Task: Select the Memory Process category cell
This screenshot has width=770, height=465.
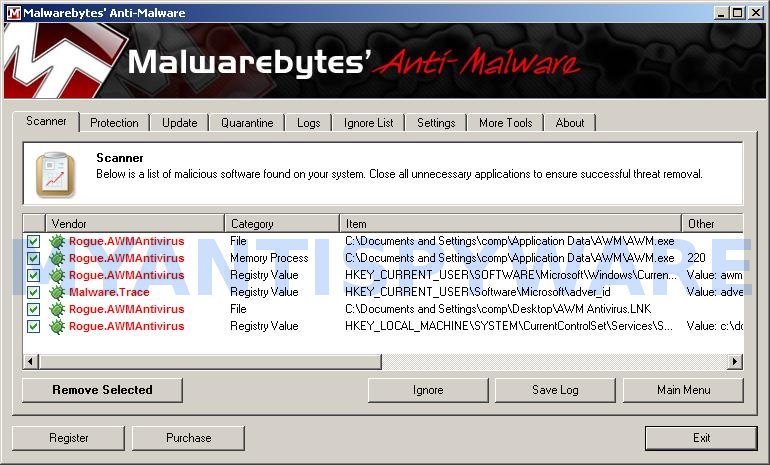Action: click(x=269, y=258)
